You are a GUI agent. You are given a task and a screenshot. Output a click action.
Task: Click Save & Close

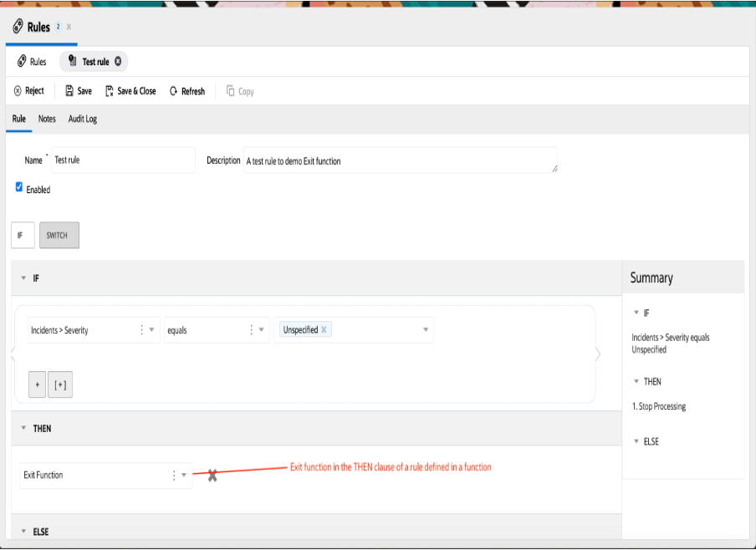[x=130, y=90]
